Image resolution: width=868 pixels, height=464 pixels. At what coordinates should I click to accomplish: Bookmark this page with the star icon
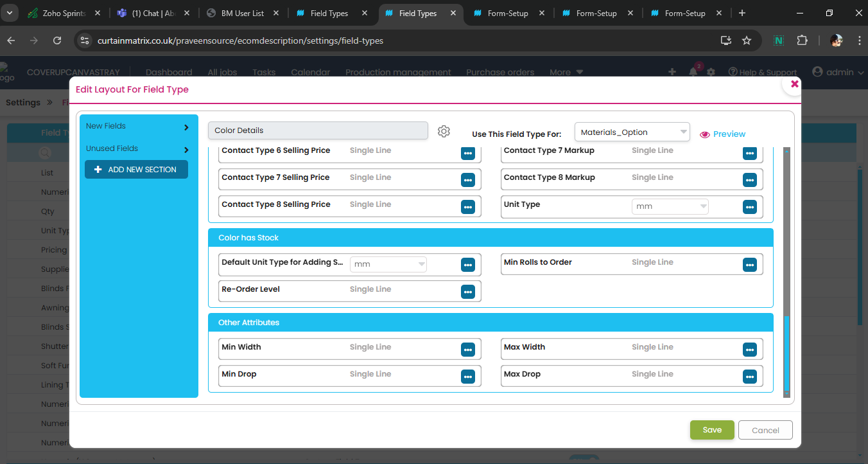coord(747,40)
